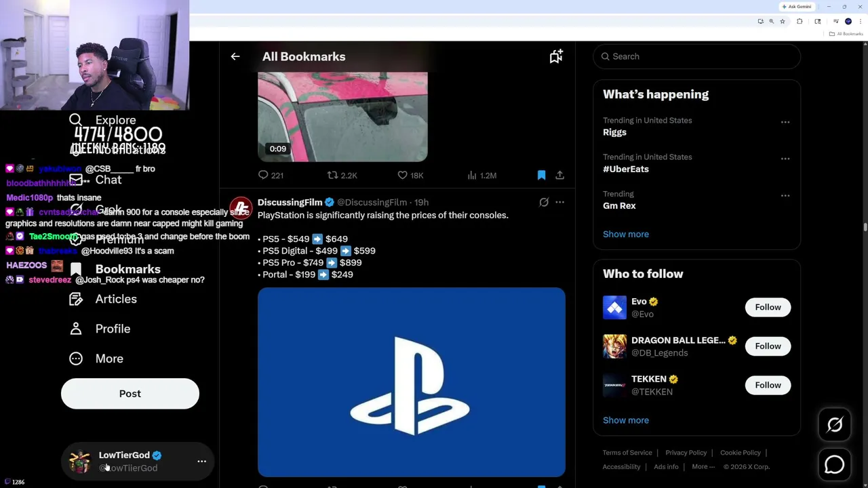Open the Privacy Policy link
This screenshot has height=488, width=868.
click(x=686, y=453)
